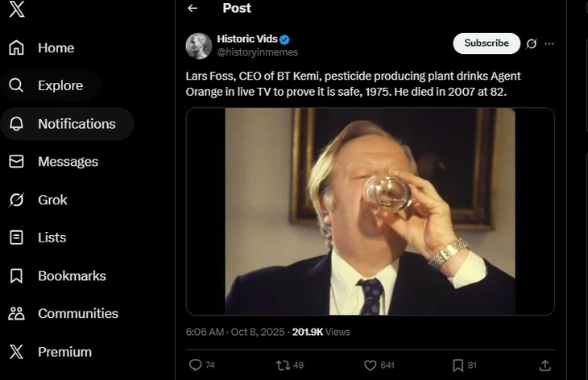This screenshot has height=380, width=588.
Task: Open the Notifications page
Action: [x=76, y=124]
